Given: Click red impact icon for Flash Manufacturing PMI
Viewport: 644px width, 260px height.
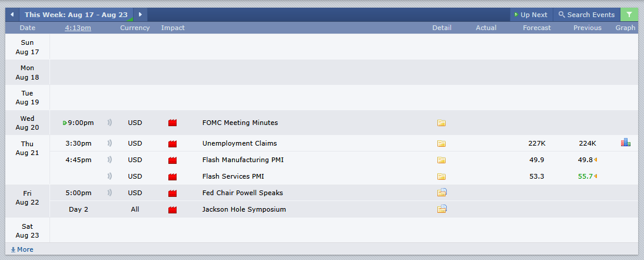Looking at the screenshot, I should click(x=172, y=160).
